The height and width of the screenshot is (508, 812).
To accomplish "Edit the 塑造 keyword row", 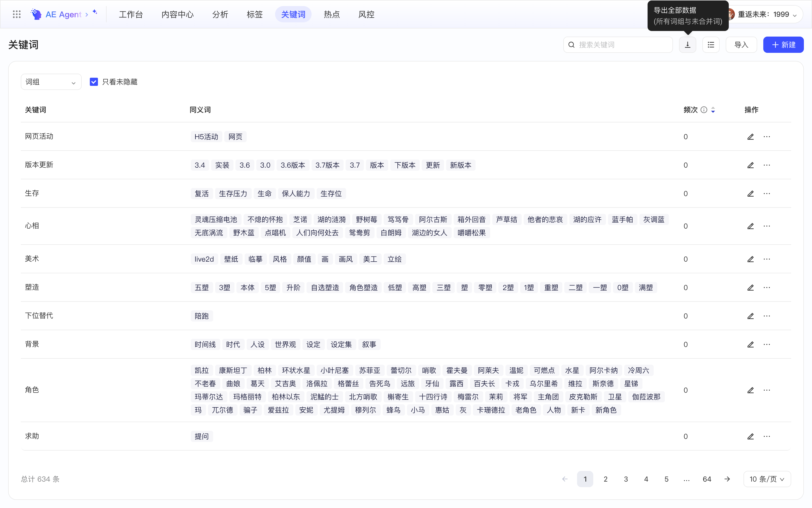I will 751,288.
